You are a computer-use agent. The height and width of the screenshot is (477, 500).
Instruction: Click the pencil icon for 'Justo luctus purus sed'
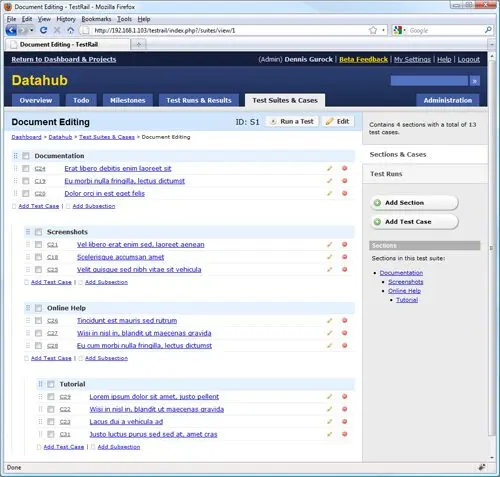329,434
